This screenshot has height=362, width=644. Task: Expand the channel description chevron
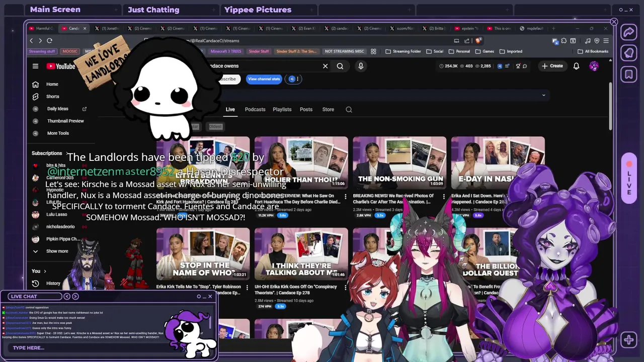(x=543, y=95)
